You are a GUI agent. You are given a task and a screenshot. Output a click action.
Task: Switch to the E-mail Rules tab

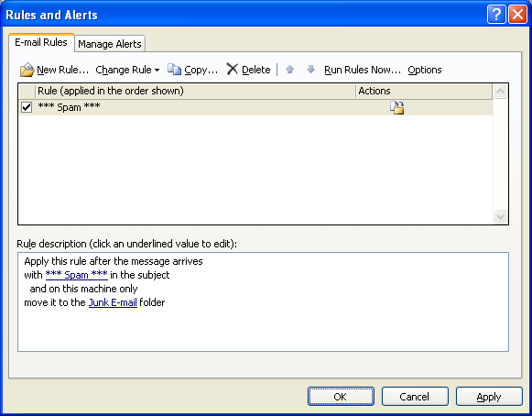[41, 42]
